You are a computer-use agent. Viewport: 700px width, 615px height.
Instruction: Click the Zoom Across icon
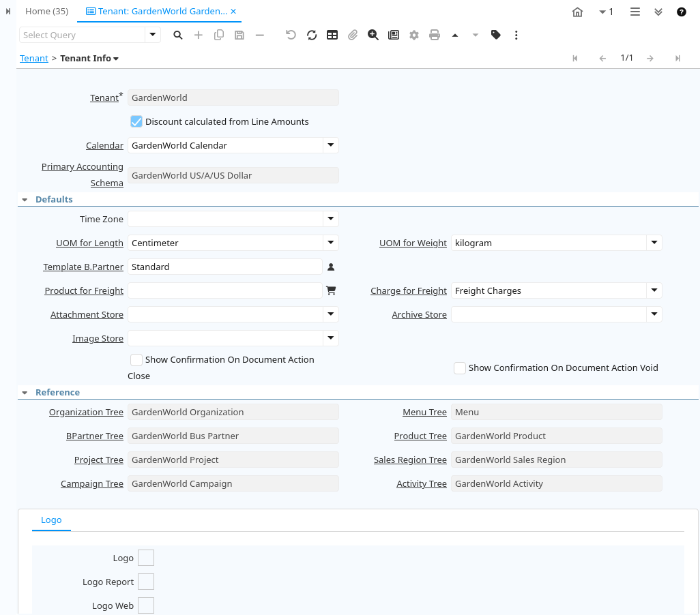[373, 35]
